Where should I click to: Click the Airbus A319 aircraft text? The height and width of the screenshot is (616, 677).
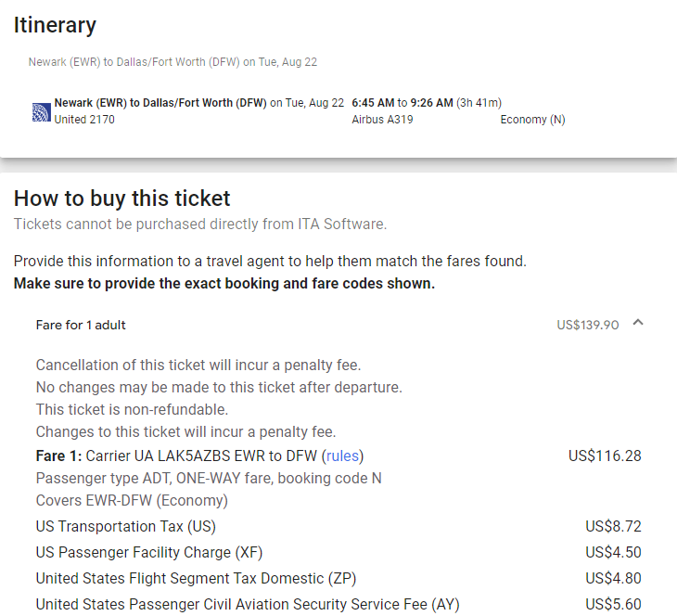[382, 120]
